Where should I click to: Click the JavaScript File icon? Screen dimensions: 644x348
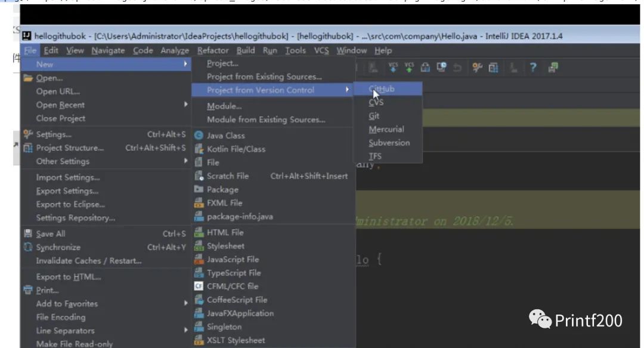[x=199, y=260]
